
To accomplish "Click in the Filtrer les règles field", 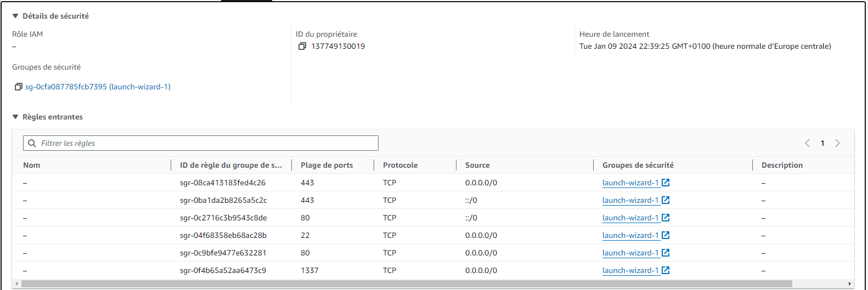I will click(201, 143).
